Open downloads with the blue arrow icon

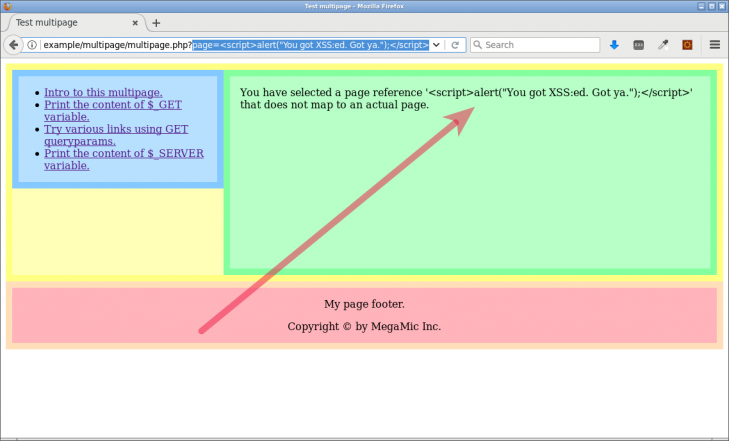pos(614,45)
